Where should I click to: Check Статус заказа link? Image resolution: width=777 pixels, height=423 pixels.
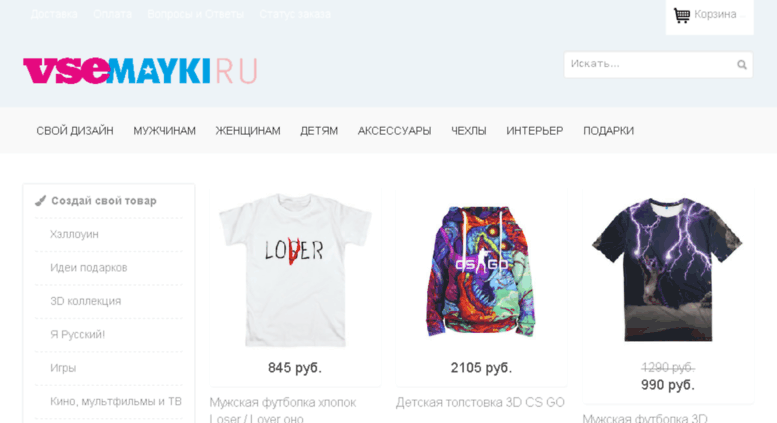[295, 14]
